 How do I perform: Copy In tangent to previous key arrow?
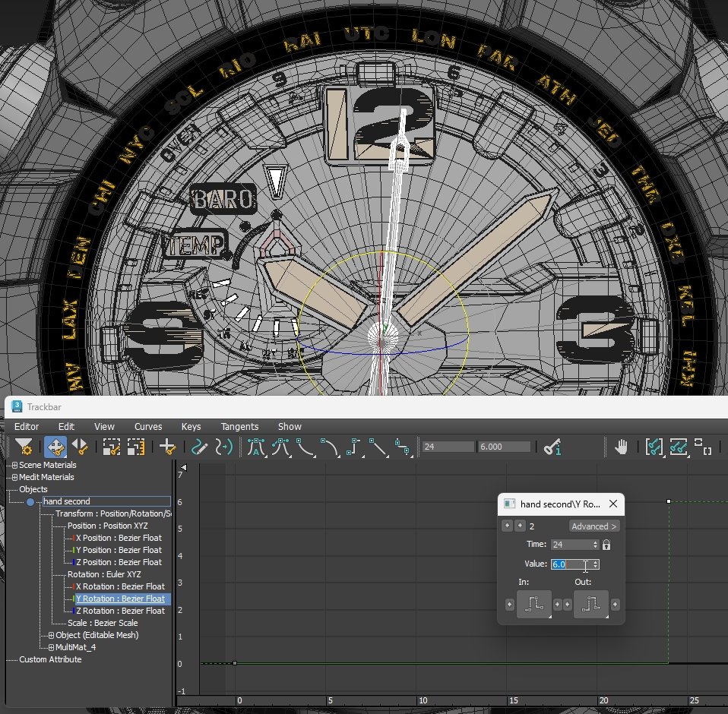click(x=510, y=605)
